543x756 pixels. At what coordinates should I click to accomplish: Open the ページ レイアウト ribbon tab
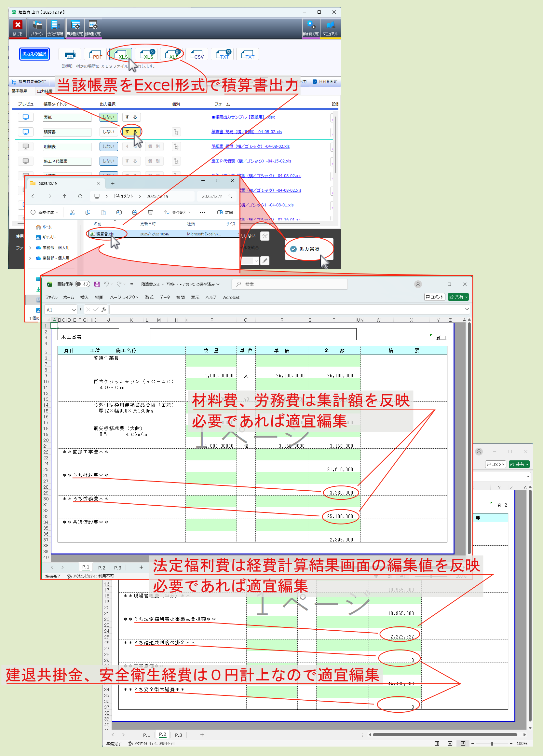(x=124, y=297)
